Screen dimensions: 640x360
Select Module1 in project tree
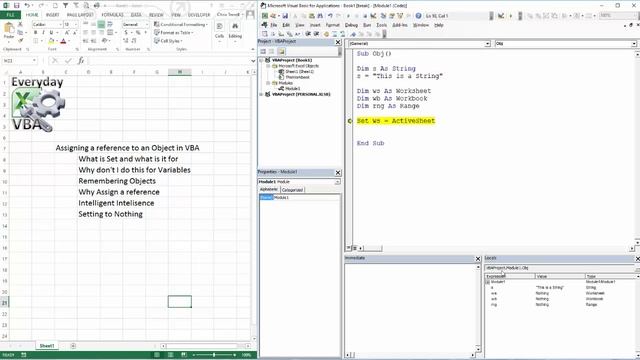tap(292, 89)
